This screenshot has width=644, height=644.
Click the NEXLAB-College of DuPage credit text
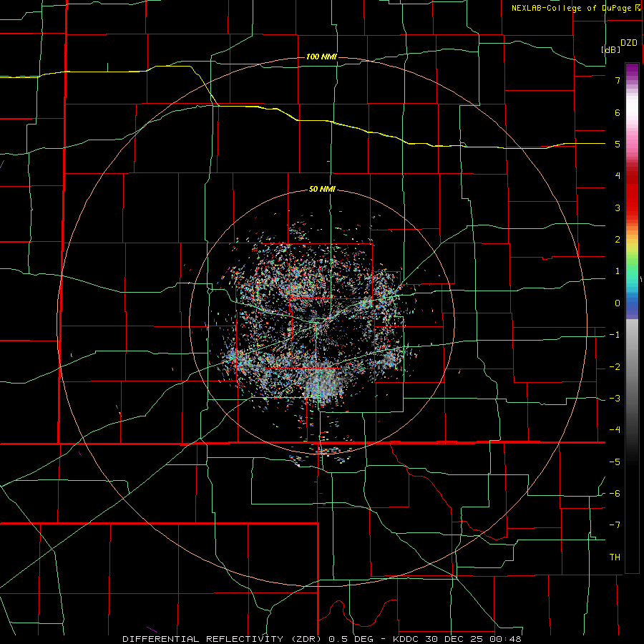click(x=575, y=8)
